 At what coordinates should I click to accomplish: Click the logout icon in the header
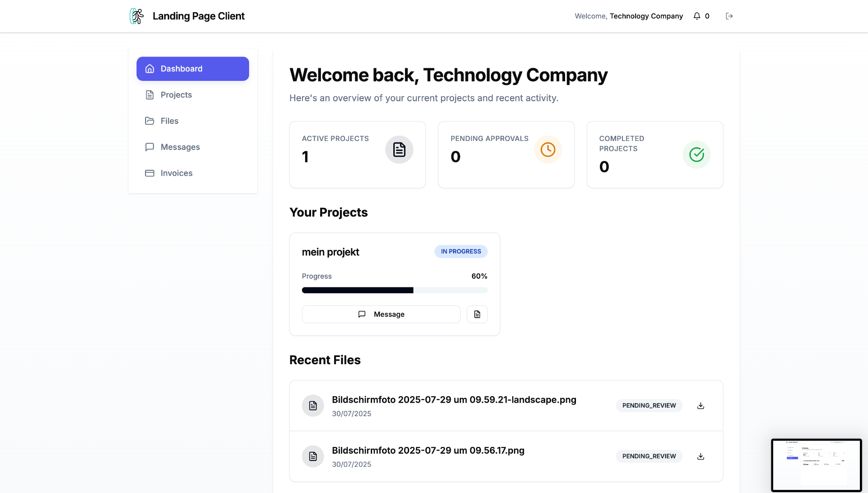pos(729,16)
